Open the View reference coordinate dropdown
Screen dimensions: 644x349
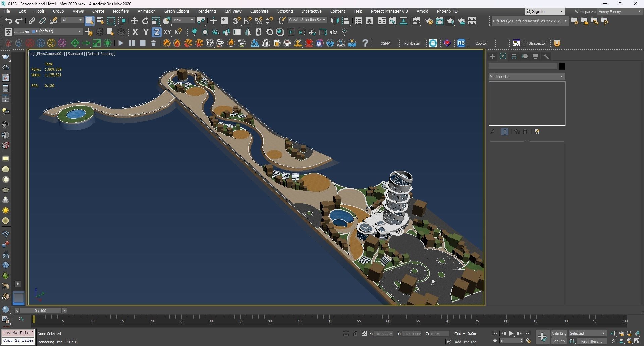(183, 20)
